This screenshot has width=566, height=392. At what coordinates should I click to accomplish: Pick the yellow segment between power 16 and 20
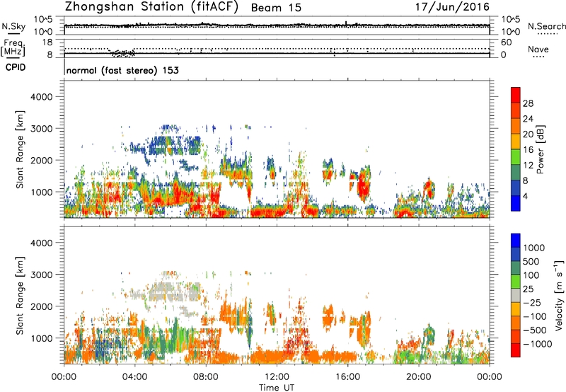point(516,141)
